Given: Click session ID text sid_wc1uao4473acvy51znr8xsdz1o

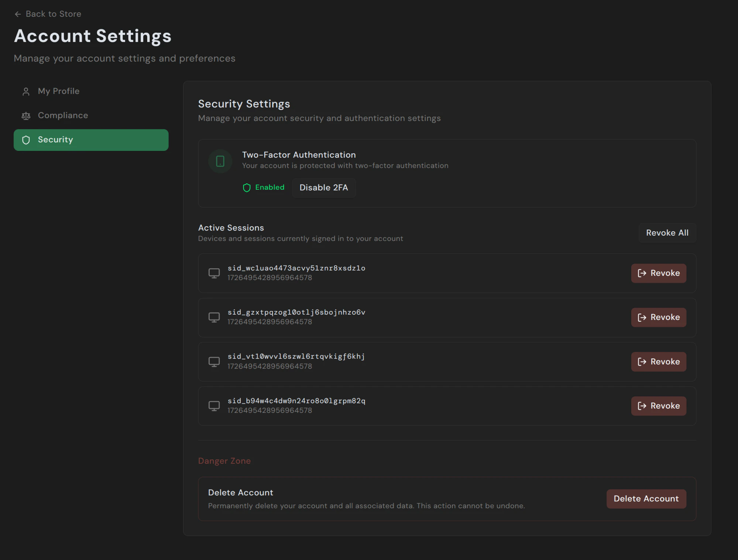Looking at the screenshot, I should coord(296,268).
